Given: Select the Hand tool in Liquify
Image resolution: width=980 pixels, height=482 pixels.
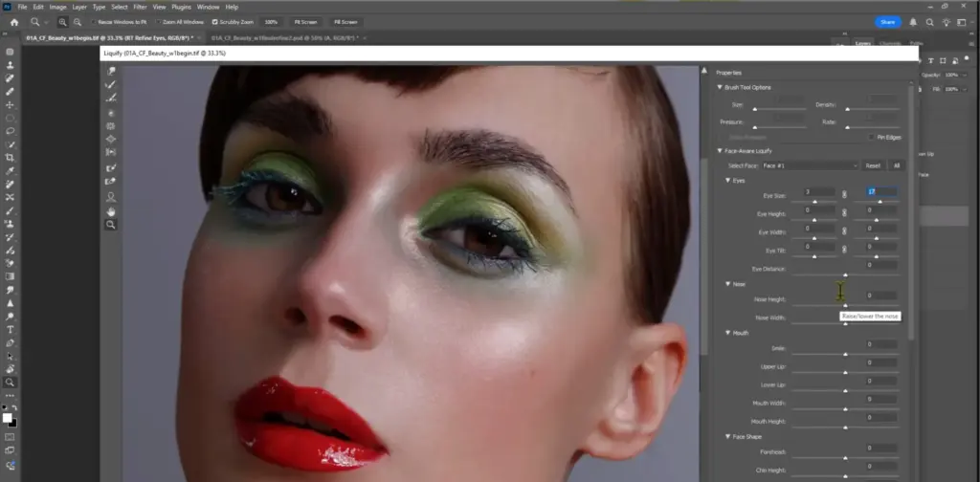Looking at the screenshot, I should [x=111, y=210].
